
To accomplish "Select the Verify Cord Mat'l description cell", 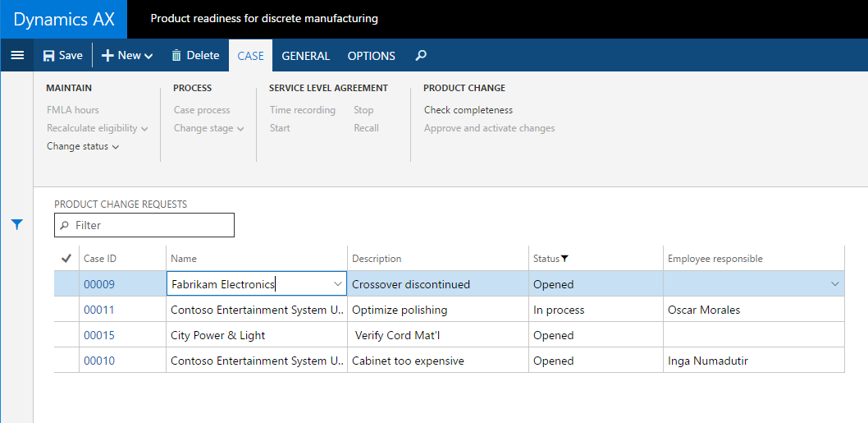I will pos(438,335).
